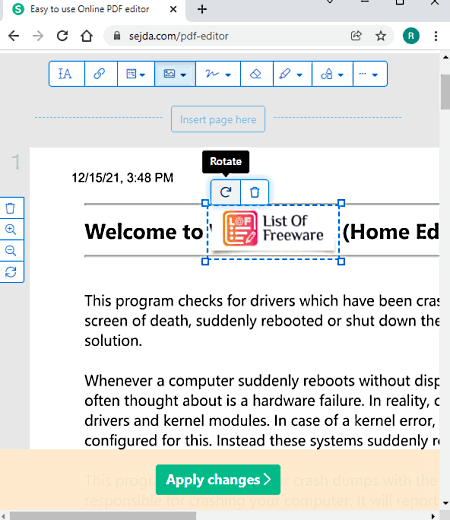Rotate the selected image
Image resolution: width=450 pixels, height=520 pixels.
[x=226, y=192]
